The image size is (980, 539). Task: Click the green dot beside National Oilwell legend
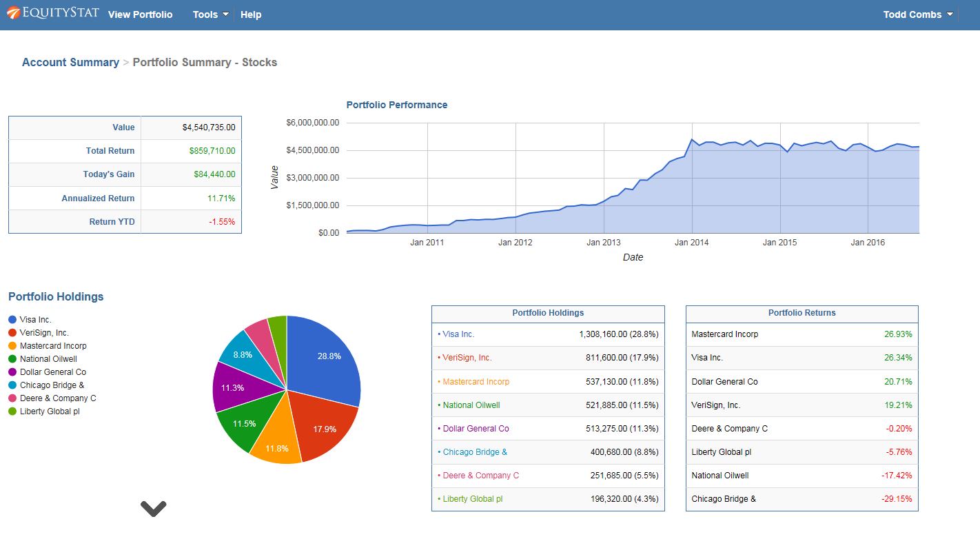tap(12, 358)
